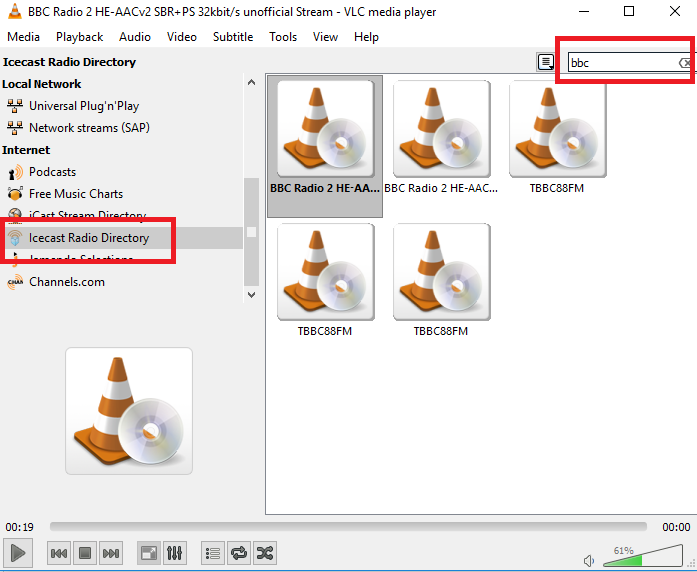This screenshot has width=697, height=572.
Task: Click the Free Music Charts icon
Action: click(15, 194)
